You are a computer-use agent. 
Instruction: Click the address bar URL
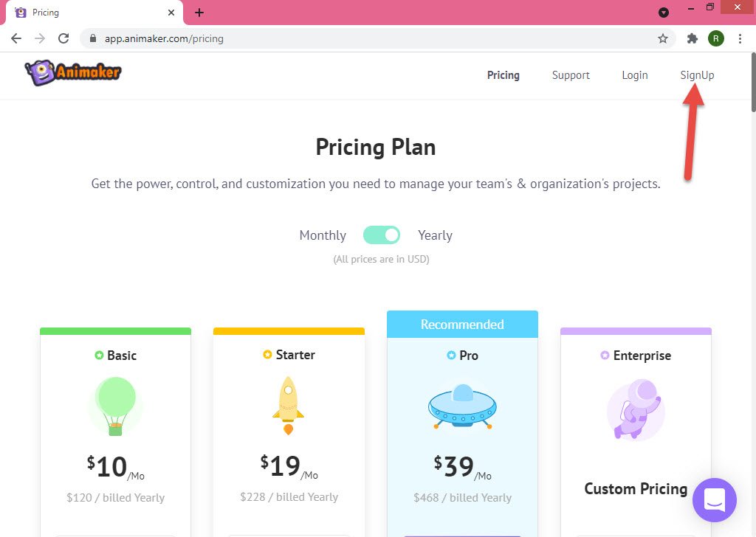(164, 38)
